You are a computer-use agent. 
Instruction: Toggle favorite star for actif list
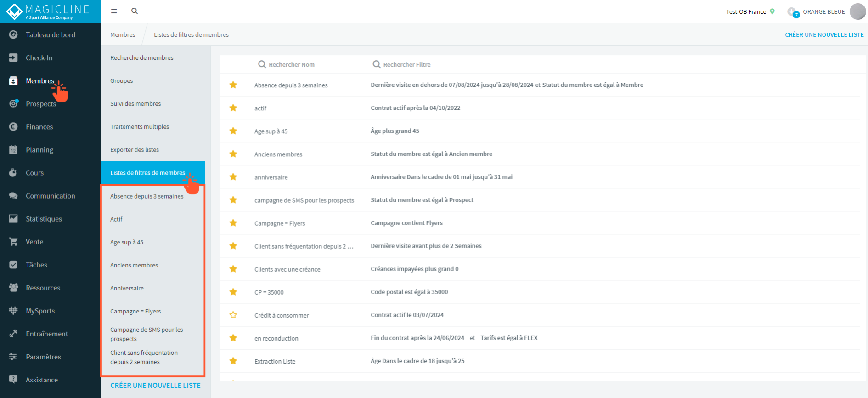tap(233, 108)
